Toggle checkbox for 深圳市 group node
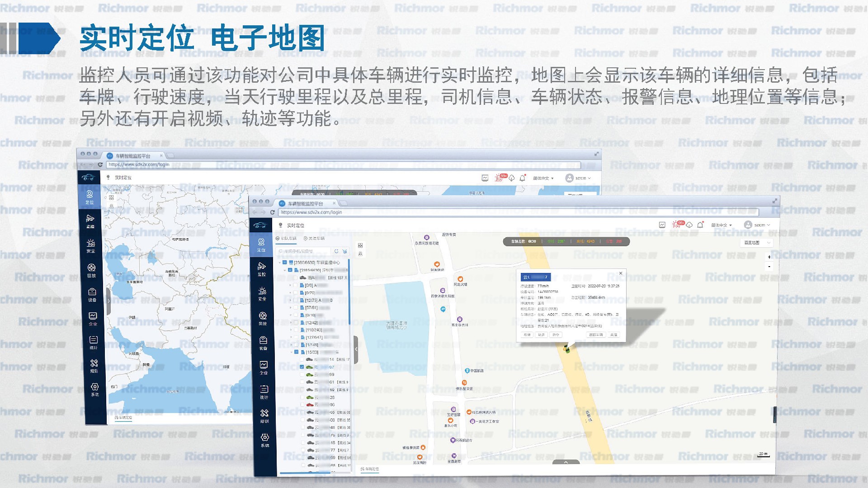Image resolution: width=868 pixels, height=488 pixels. coord(290,270)
